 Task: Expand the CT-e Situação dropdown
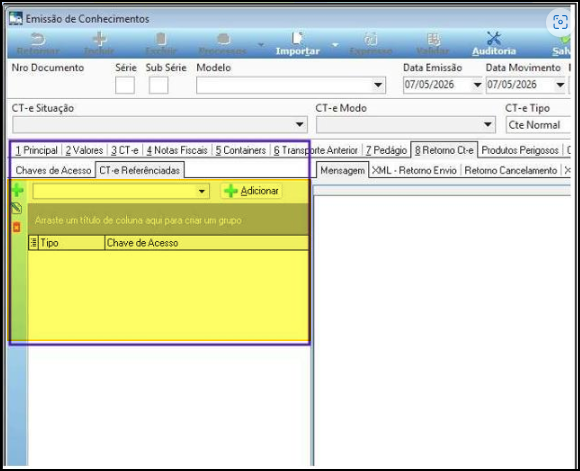(x=300, y=125)
